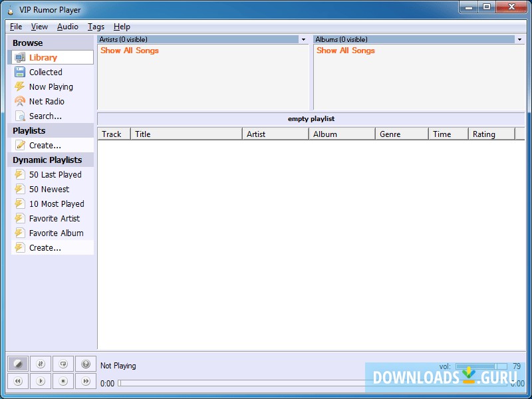The image size is (532, 399).
Task: Sort by the Album column header
Action: pos(342,134)
